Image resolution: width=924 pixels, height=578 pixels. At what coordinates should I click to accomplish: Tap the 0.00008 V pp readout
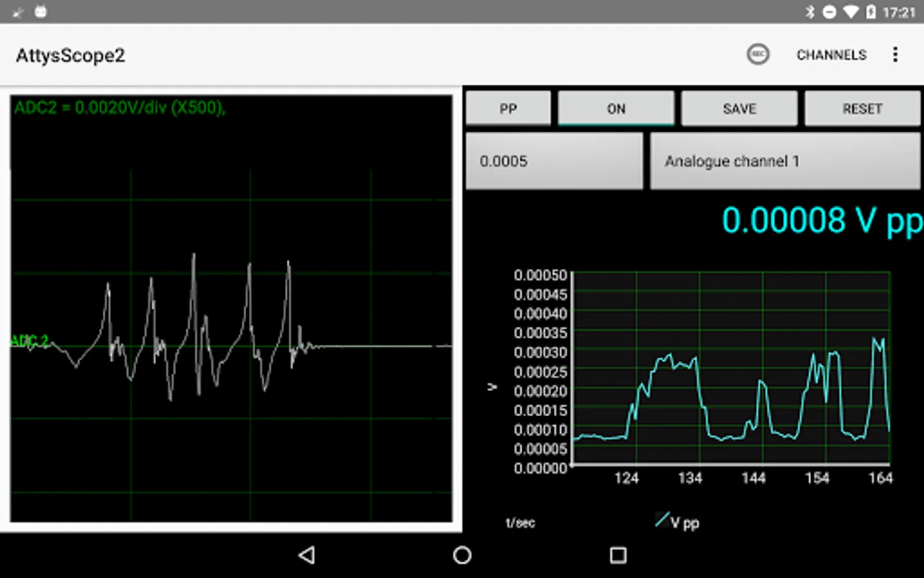822,221
